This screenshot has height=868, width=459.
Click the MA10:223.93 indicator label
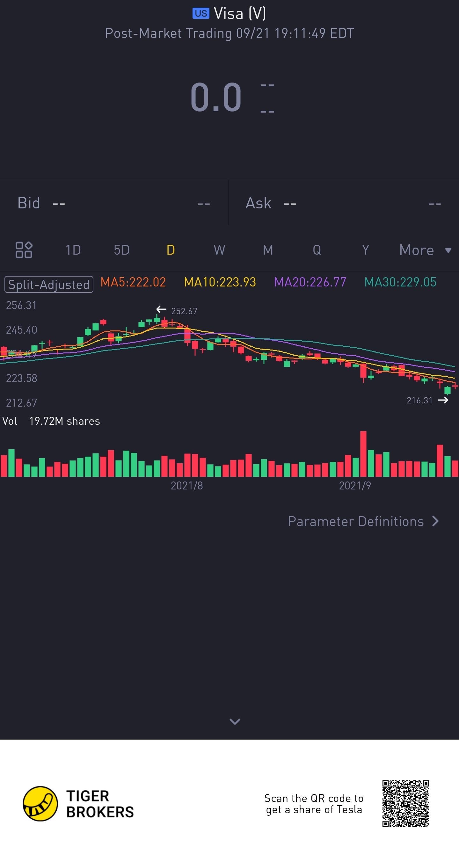[x=220, y=282]
